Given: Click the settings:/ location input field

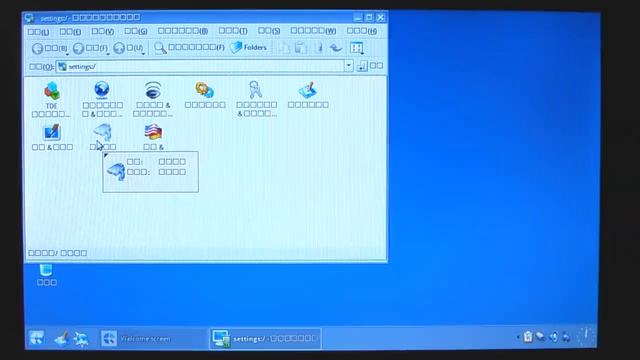Looking at the screenshot, I should [x=200, y=67].
